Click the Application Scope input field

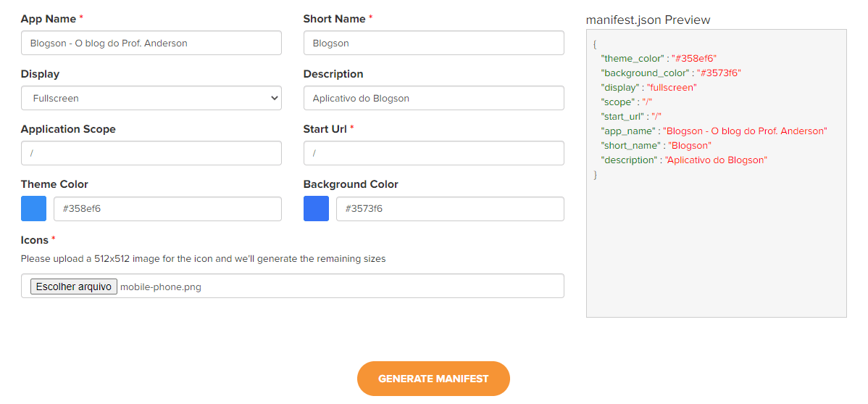click(151, 153)
